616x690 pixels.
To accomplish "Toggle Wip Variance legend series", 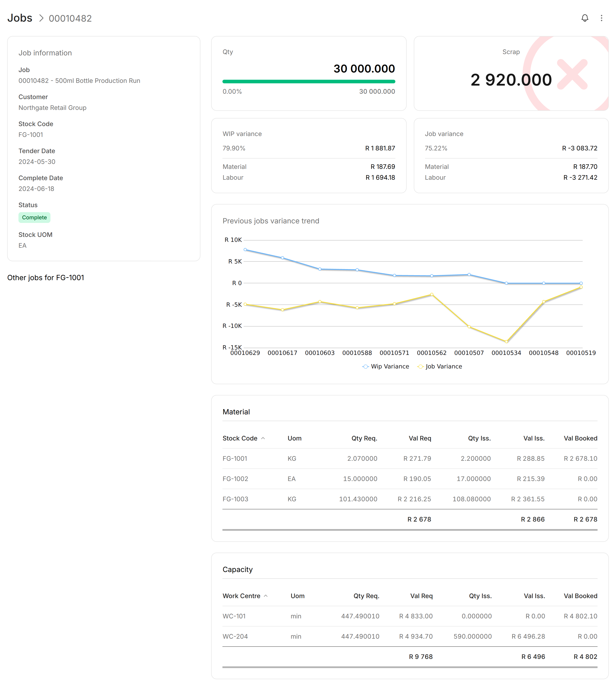I will tap(385, 366).
